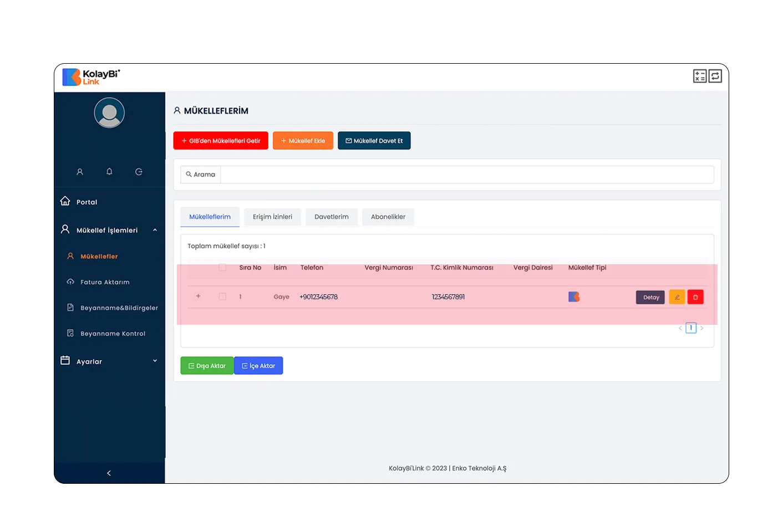Collapse Mükellef İşlemleri chevron
This screenshot has width=783, height=532.
[155, 230]
